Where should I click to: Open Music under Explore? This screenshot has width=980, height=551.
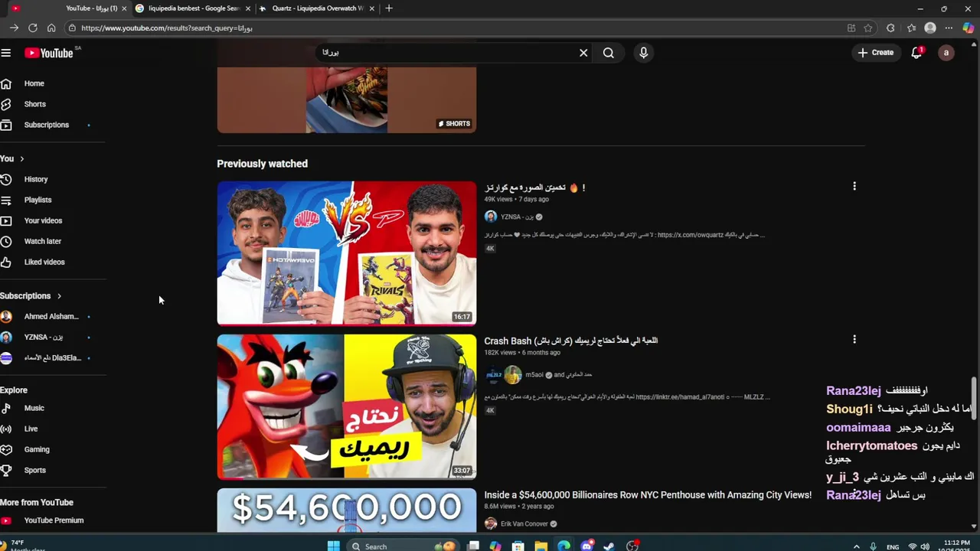(34, 409)
